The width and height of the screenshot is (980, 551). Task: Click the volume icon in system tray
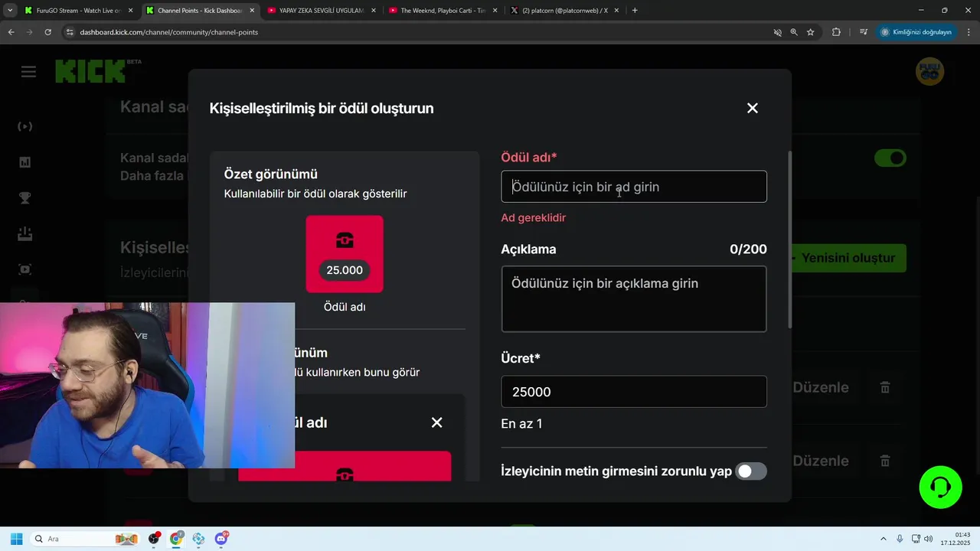929,539
